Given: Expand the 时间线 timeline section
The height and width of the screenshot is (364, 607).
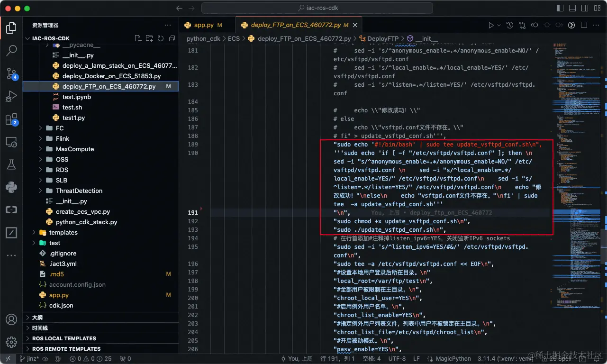Looking at the screenshot, I should pyautogui.click(x=100, y=328).
